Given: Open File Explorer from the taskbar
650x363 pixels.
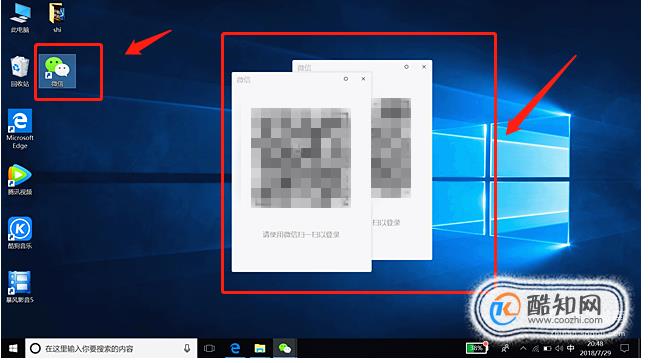Looking at the screenshot, I should click(x=260, y=348).
